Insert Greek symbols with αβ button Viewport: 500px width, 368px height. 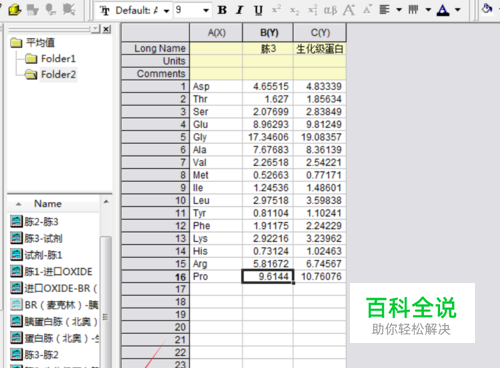[330, 10]
